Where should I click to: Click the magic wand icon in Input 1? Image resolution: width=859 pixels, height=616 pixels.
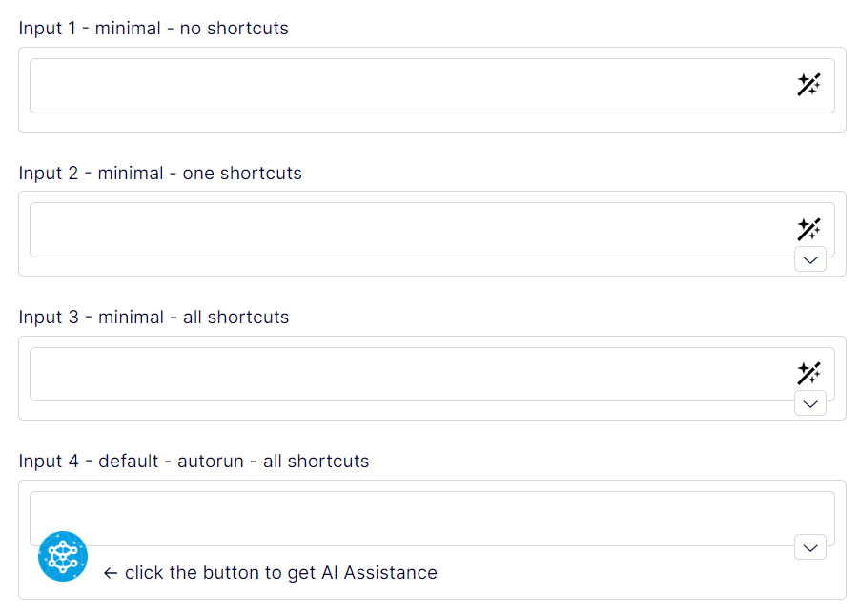click(x=808, y=85)
